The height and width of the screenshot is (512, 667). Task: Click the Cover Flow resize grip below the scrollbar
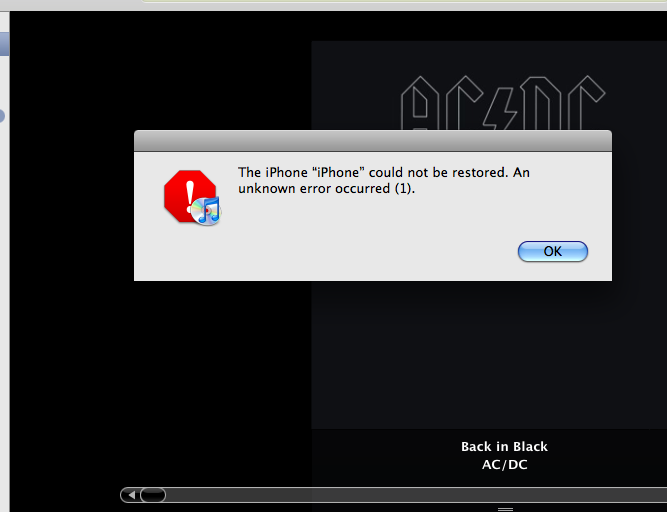point(505,509)
